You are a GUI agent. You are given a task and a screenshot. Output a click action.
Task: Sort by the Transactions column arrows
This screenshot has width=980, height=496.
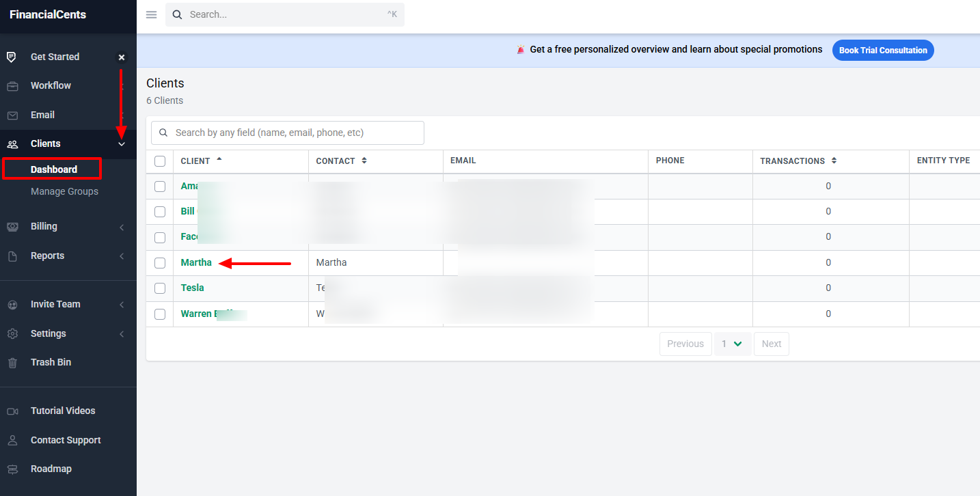pos(833,161)
